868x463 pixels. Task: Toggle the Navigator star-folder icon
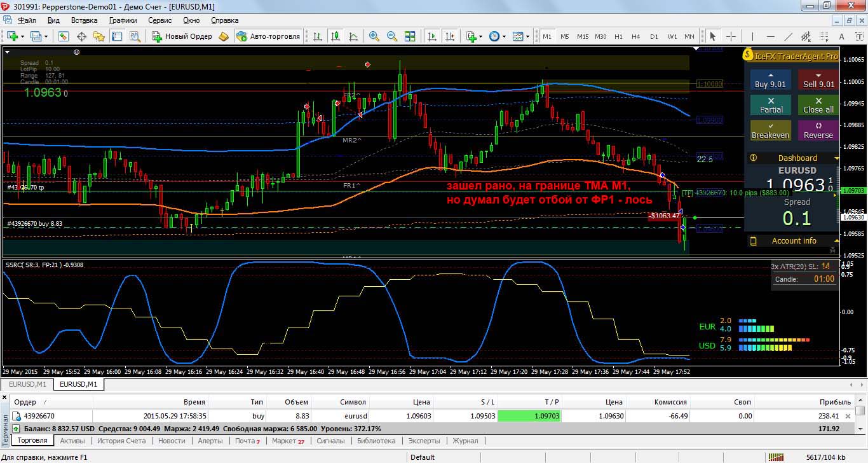(99, 36)
